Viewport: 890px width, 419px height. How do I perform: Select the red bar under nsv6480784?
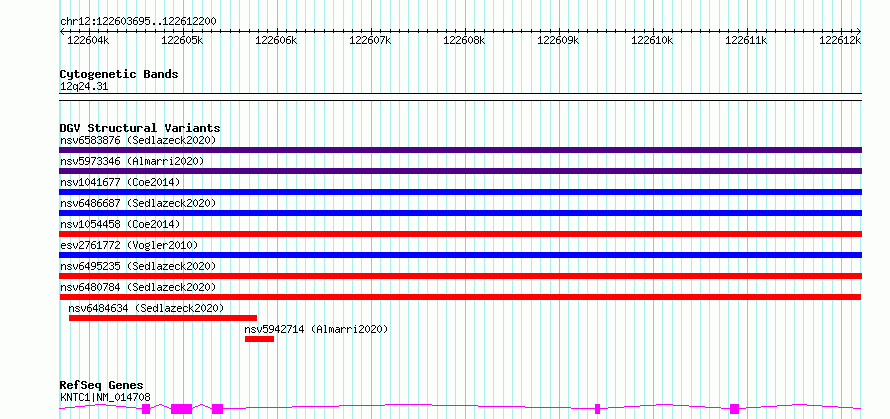460,297
